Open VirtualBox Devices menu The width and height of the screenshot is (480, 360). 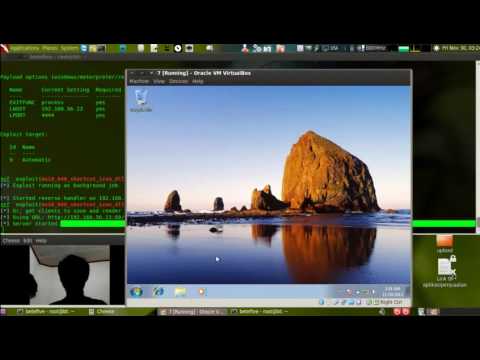(178, 81)
